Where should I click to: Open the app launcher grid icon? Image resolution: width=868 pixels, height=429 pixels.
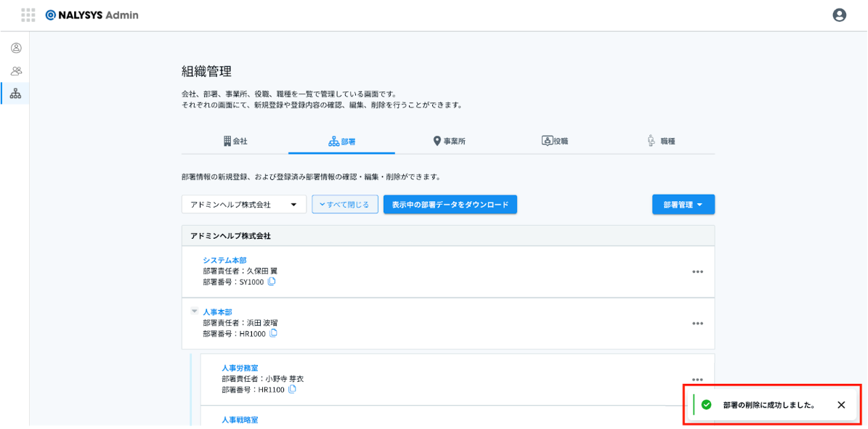(x=28, y=15)
